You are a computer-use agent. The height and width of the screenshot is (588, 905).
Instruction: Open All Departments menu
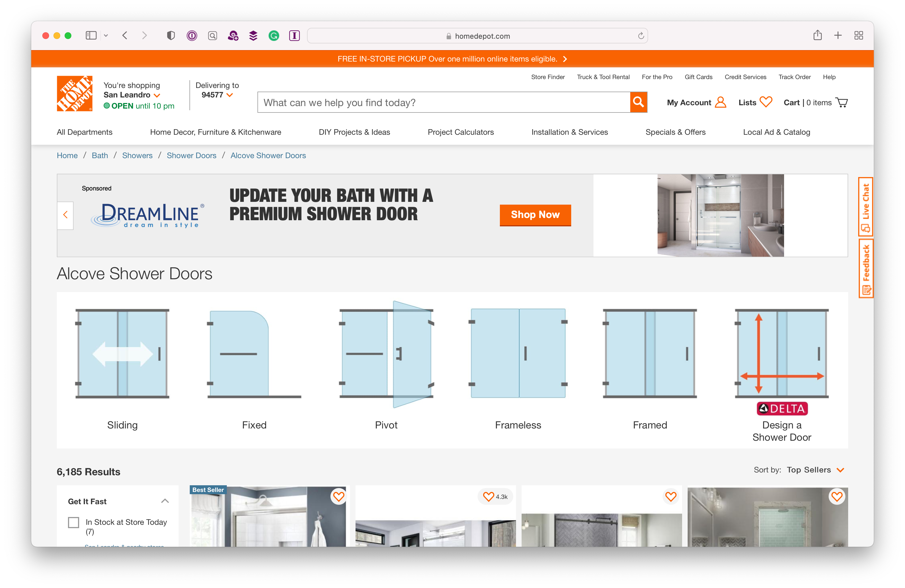pyautogui.click(x=84, y=132)
